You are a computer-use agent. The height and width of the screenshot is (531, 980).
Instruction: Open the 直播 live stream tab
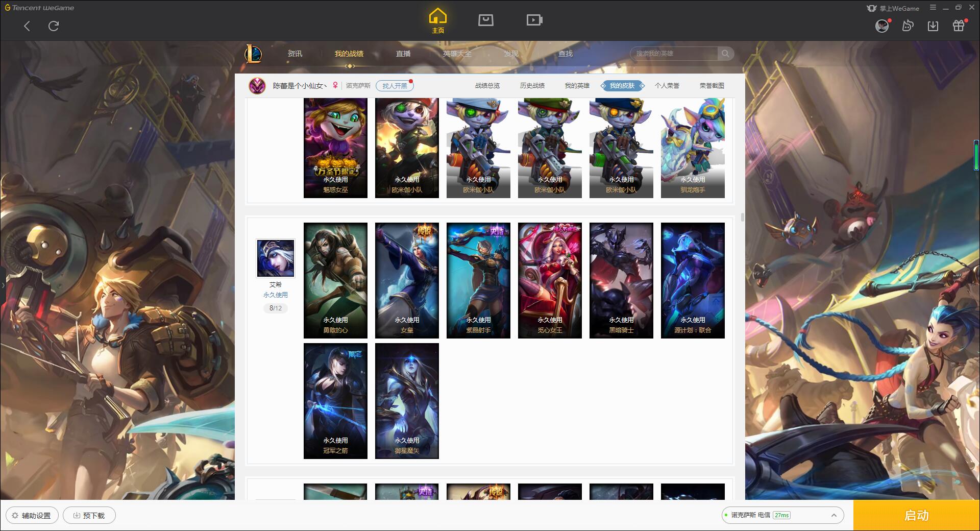[403, 54]
